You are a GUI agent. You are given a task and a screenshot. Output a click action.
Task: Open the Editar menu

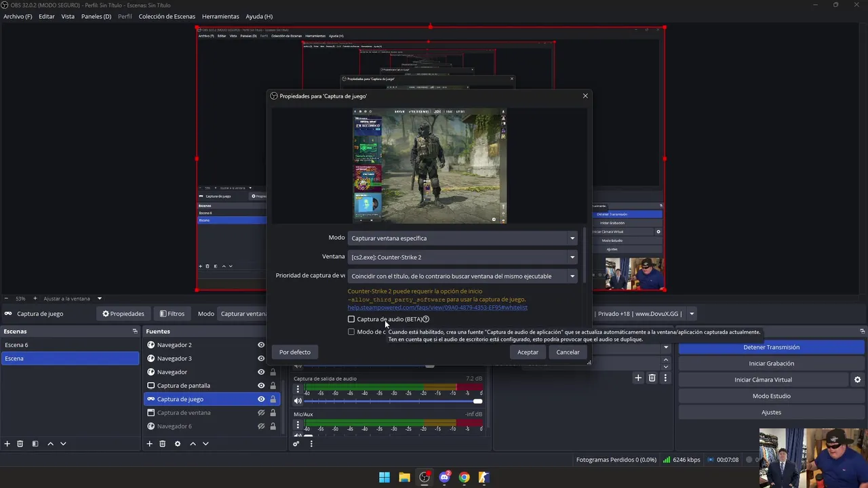pos(47,16)
